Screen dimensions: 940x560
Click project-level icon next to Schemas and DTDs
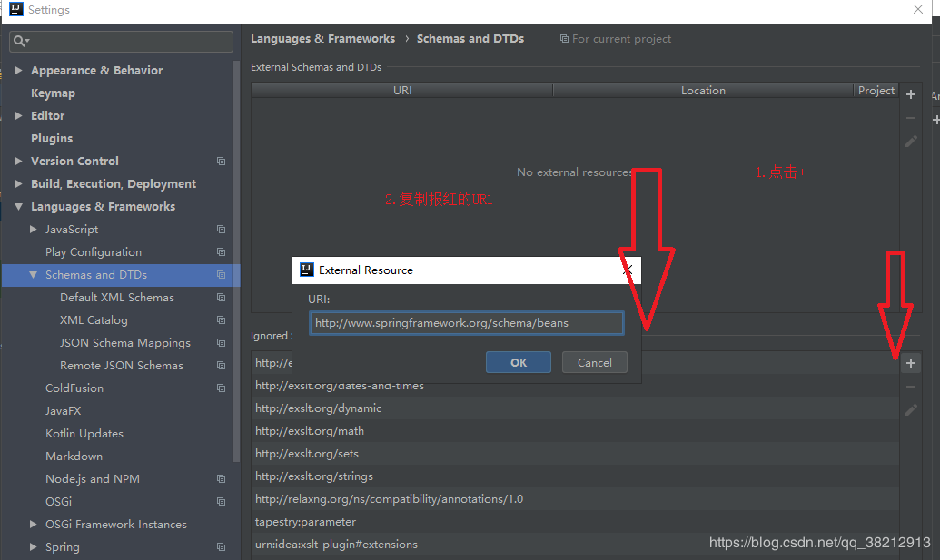[x=222, y=275]
